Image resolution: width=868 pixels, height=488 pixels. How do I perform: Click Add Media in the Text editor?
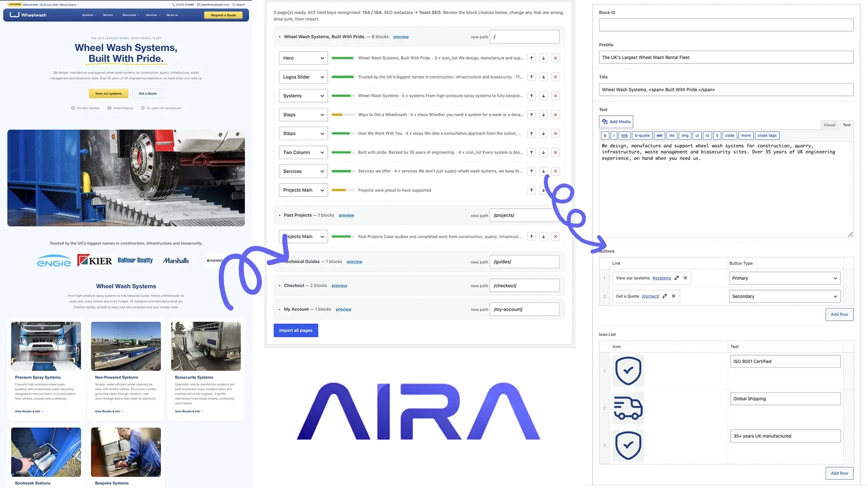(x=616, y=122)
